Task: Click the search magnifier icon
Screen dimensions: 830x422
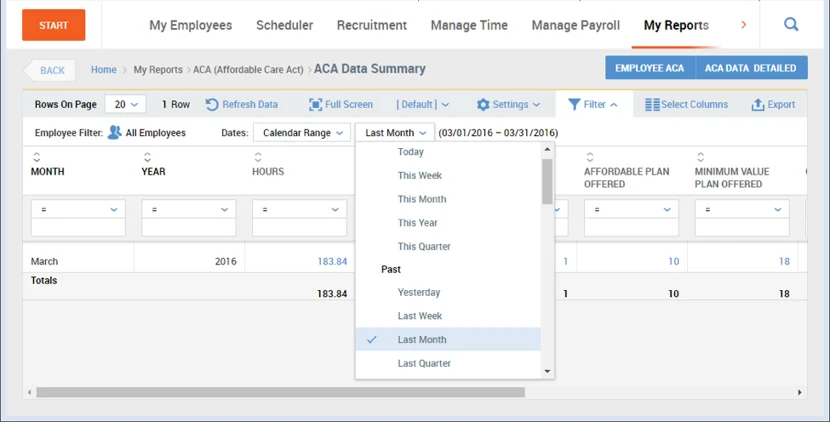Action: (x=791, y=25)
